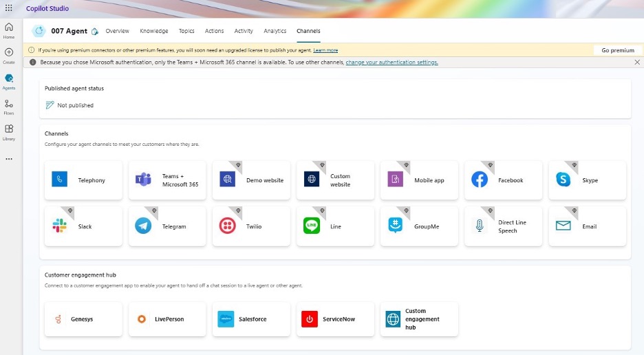644x355 pixels.
Task: Select the Email channel
Action: tap(588, 226)
